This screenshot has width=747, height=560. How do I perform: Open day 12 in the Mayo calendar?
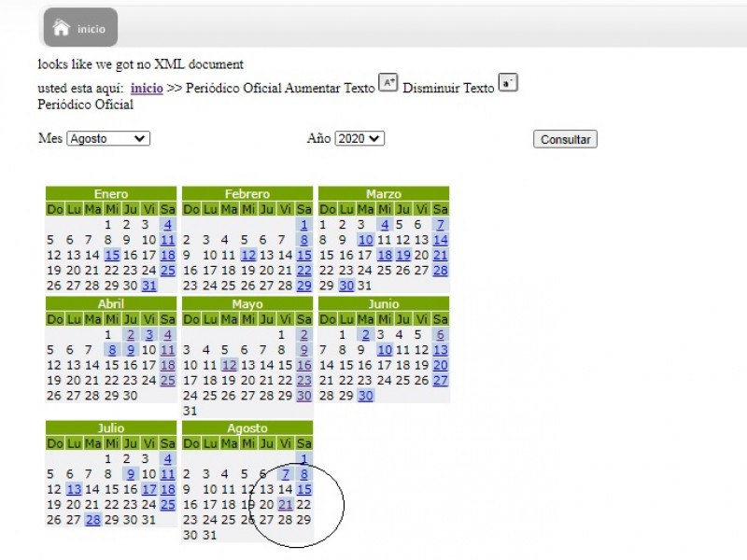click(229, 365)
